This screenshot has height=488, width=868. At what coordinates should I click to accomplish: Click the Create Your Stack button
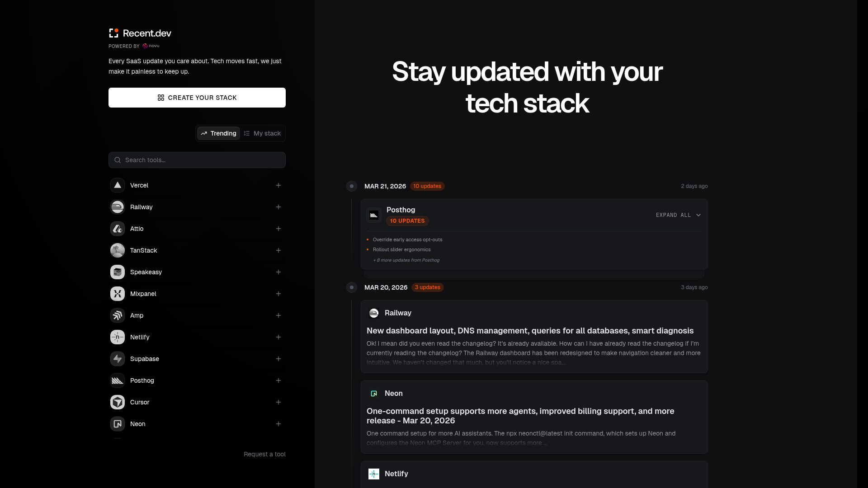[197, 97]
